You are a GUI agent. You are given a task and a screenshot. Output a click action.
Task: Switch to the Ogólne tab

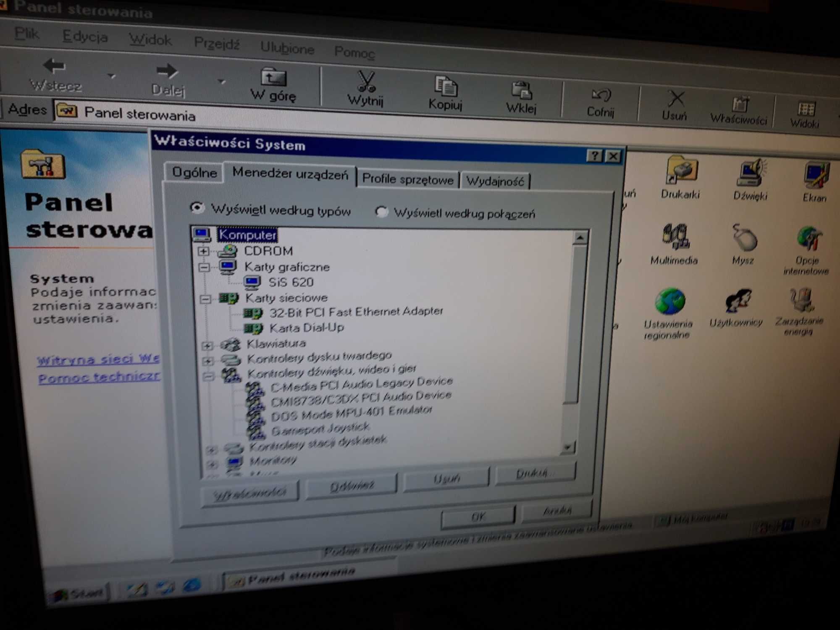194,173
